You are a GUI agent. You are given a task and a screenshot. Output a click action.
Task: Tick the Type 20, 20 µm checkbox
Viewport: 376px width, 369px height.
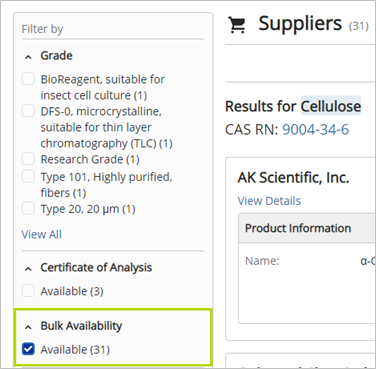pyautogui.click(x=28, y=209)
